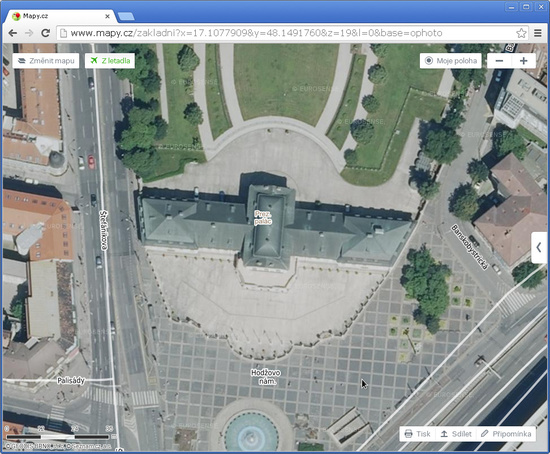The height and width of the screenshot is (454, 550).
Task: Locate me with Moje poloha
Action: point(451,61)
